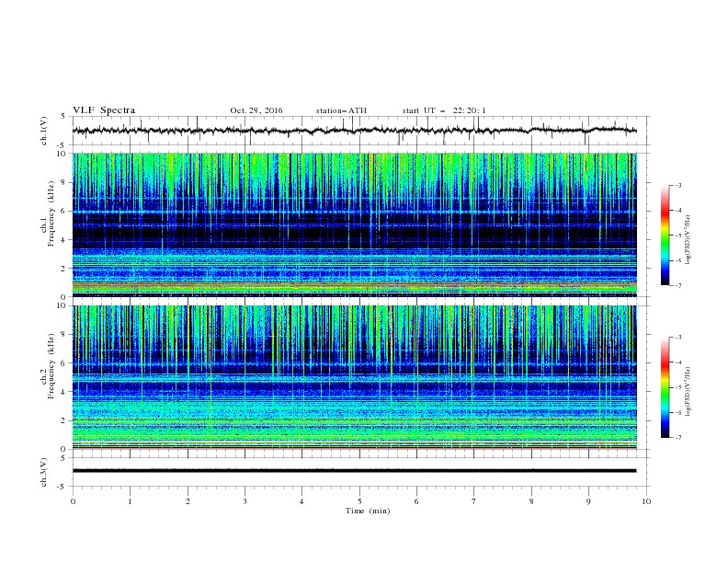Click the "5" tick on ch.3(V) axis
The image size is (728, 563).
tap(64, 458)
